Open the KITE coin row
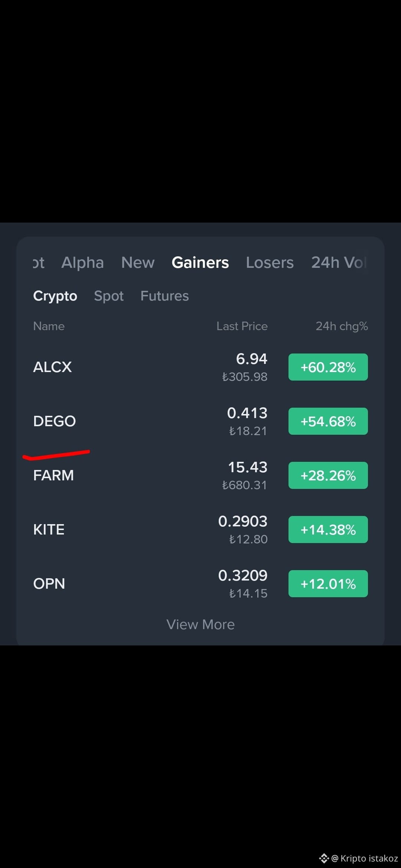The height and width of the screenshot is (868, 401). click(200, 530)
